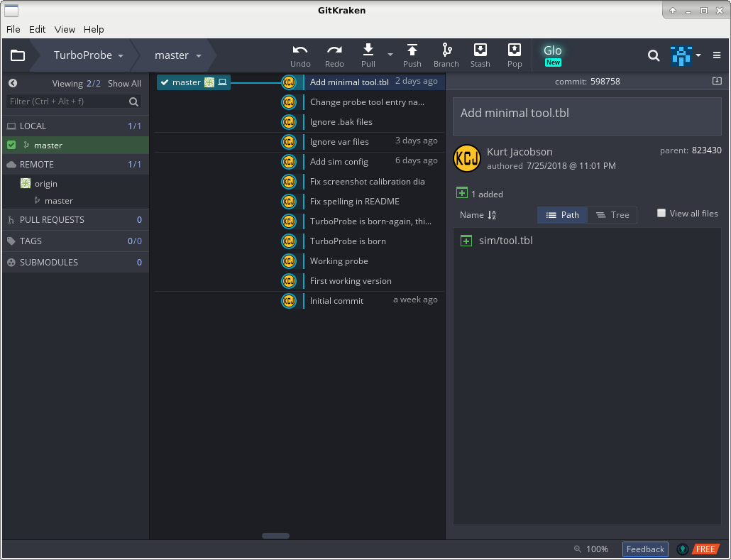731x560 pixels.
Task: Click the filter search magnifier icon
Action: click(134, 101)
